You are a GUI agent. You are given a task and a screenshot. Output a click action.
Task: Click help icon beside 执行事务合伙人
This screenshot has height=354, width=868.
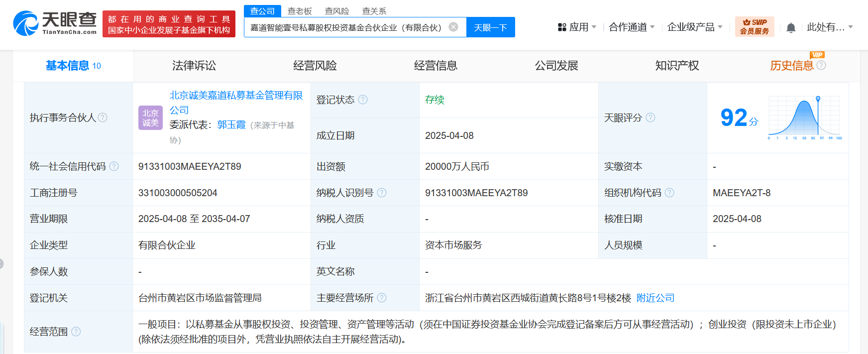[x=103, y=118]
